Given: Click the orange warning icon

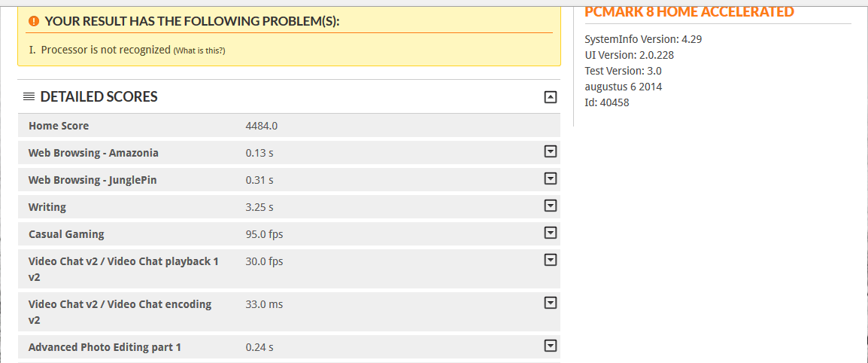Looking at the screenshot, I should (34, 21).
